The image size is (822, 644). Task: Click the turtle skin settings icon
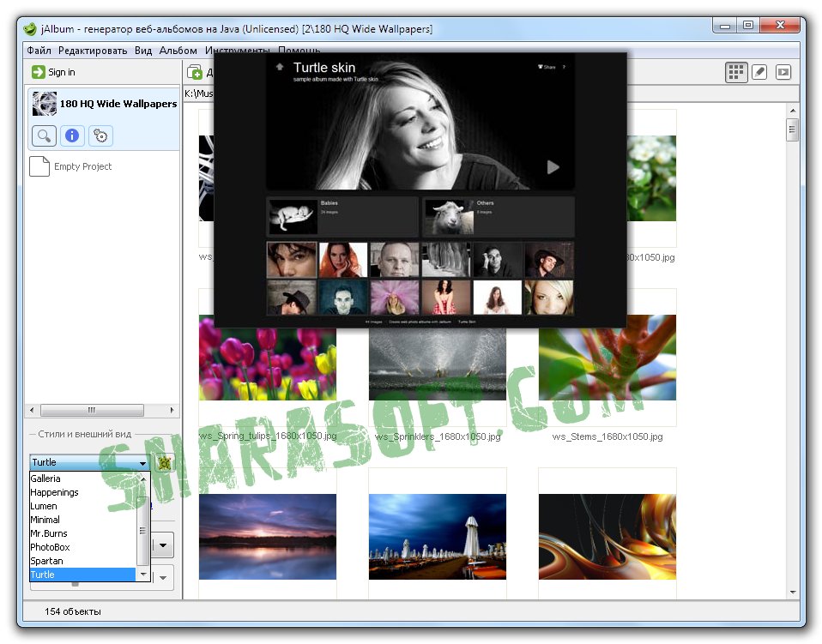tap(165, 463)
